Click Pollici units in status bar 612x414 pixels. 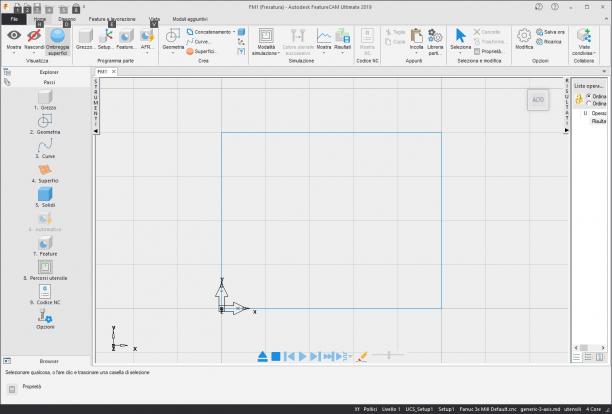pyautogui.click(x=370, y=409)
